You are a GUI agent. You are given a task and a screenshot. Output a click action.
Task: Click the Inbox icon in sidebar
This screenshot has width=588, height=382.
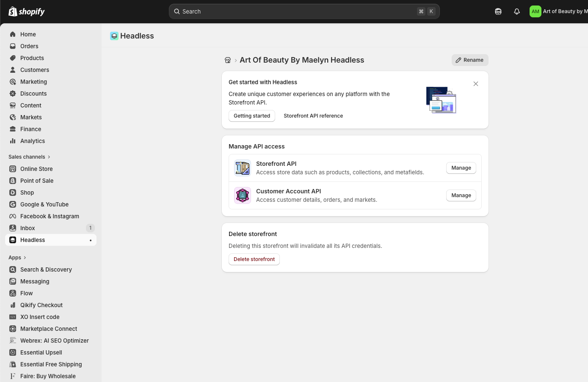coord(13,228)
